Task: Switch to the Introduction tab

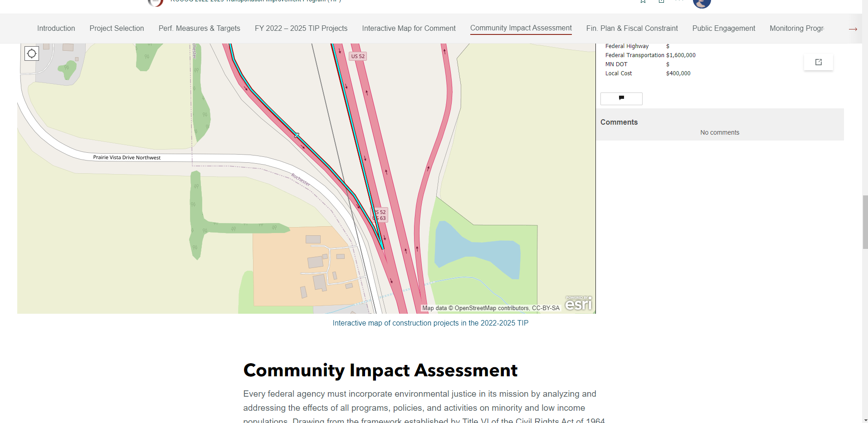Action: tap(56, 28)
